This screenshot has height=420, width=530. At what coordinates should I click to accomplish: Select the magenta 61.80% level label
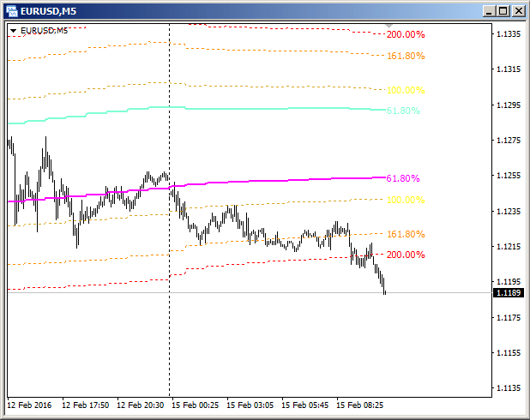[403, 178]
